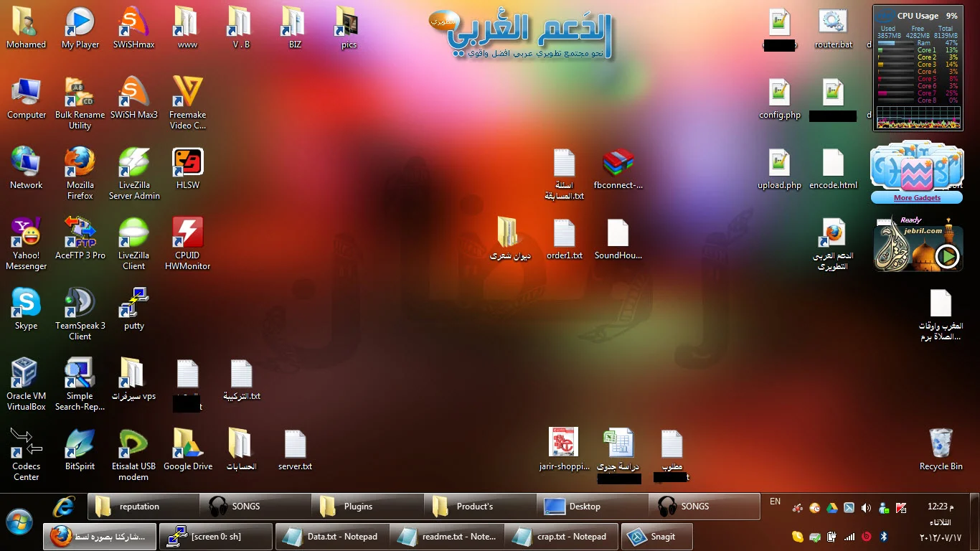Image resolution: width=980 pixels, height=551 pixels.
Task: Open the Yahoo! Messenger shortcut
Action: pos(26,233)
